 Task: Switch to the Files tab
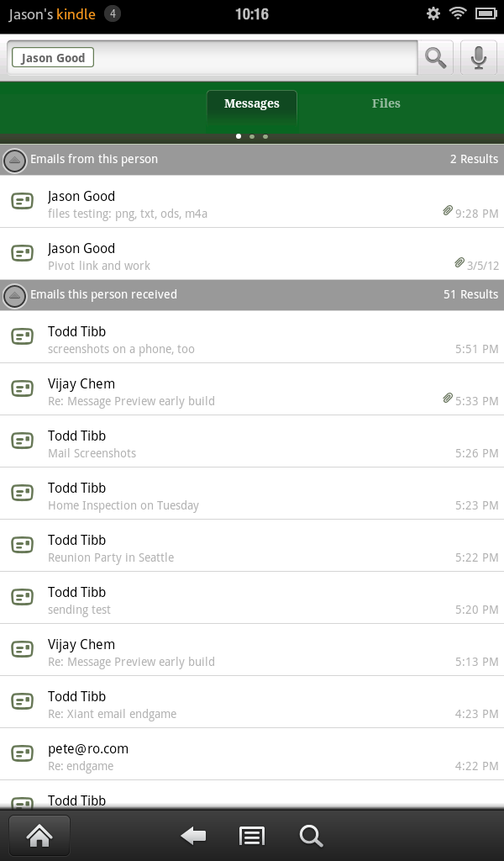tap(386, 103)
